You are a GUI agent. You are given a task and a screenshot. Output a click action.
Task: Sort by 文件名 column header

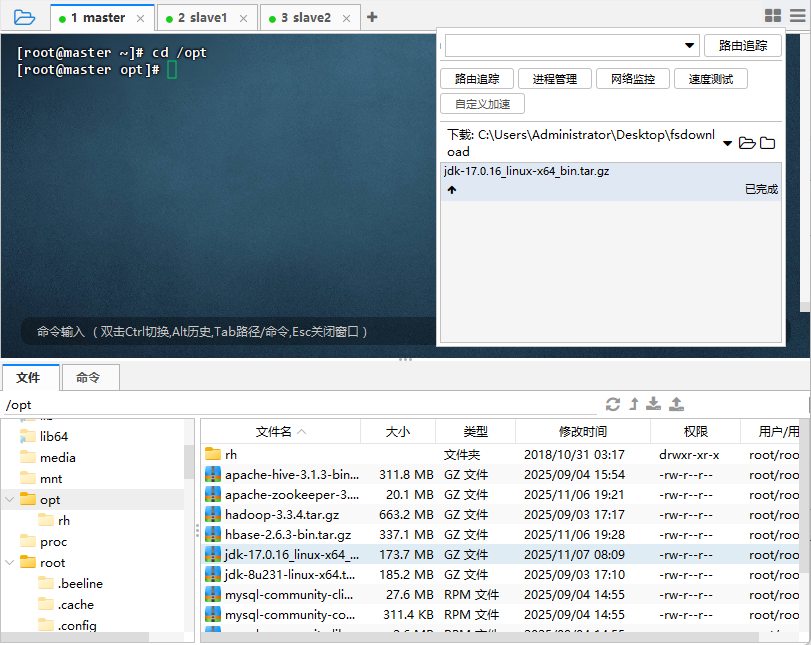point(281,431)
